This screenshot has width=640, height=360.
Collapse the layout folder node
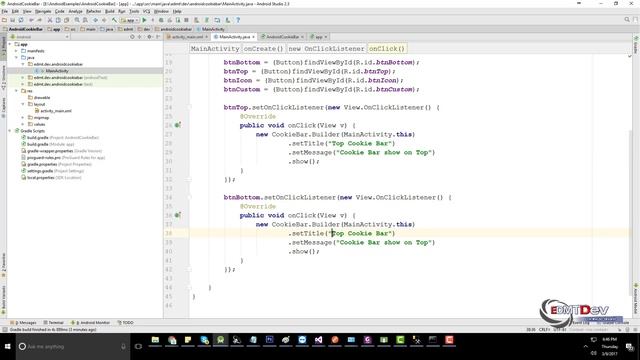[23, 104]
